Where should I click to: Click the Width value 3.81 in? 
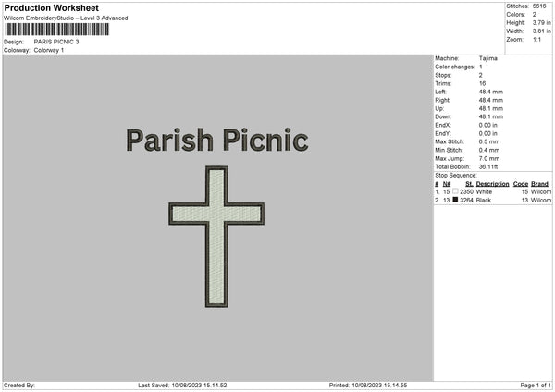(541, 31)
